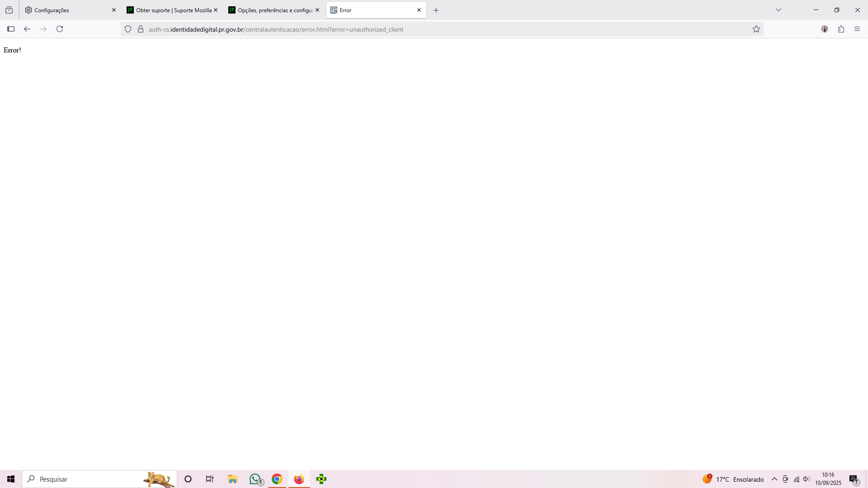Close the Opções, preferências tab
The width and height of the screenshot is (868, 488).
click(317, 10)
